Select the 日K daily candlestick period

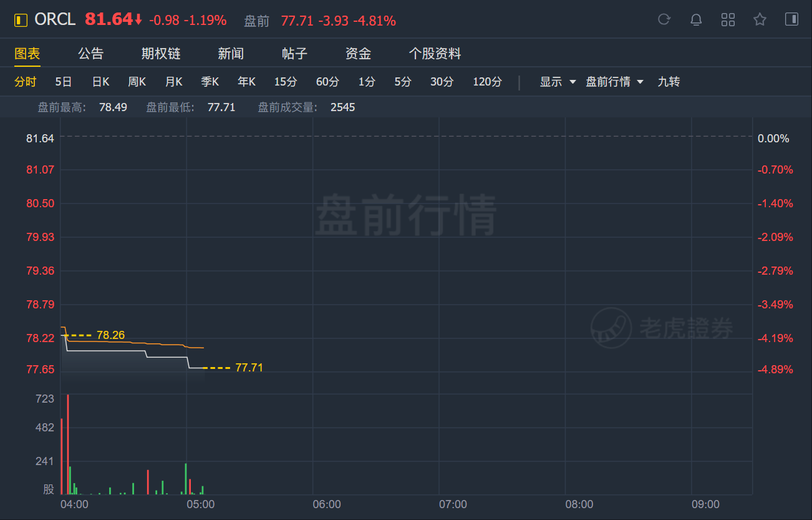point(100,82)
